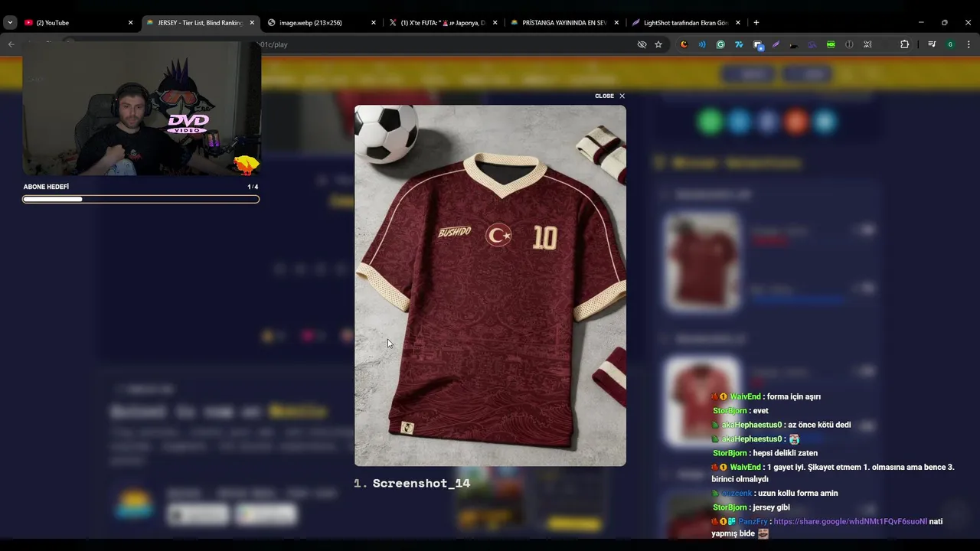The image size is (980, 551).
Task: Click the crossed-out eye icon in address bar
Action: pos(642,44)
